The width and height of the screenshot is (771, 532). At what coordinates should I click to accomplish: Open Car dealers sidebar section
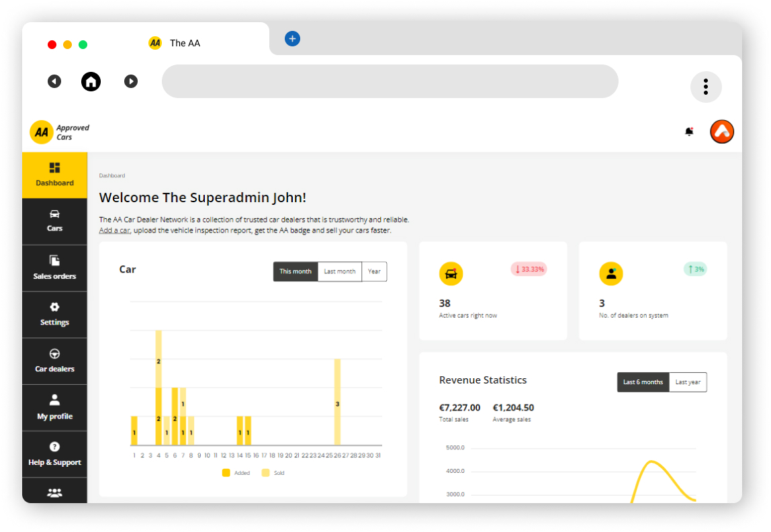click(x=54, y=361)
